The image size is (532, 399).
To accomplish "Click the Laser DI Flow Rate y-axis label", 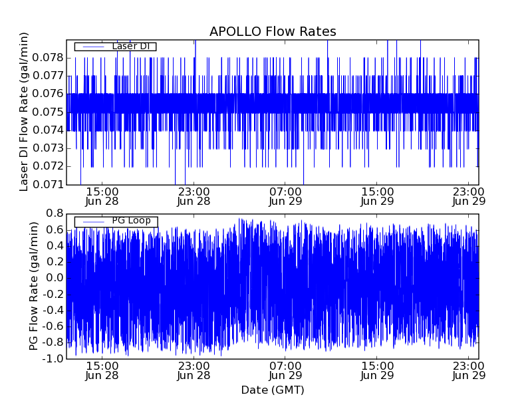I will [23, 112].
